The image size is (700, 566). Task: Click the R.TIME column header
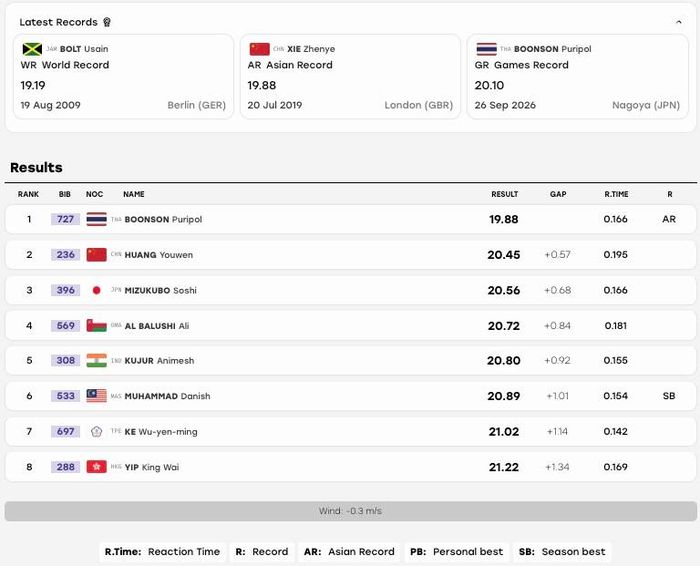pos(617,194)
